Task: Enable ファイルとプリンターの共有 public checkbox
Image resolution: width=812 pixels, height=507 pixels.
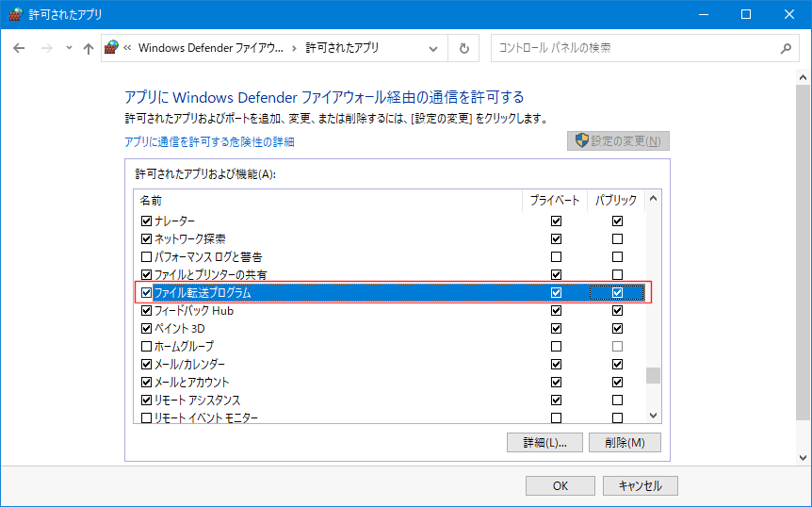Action: pyautogui.click(x=617, y=274)
